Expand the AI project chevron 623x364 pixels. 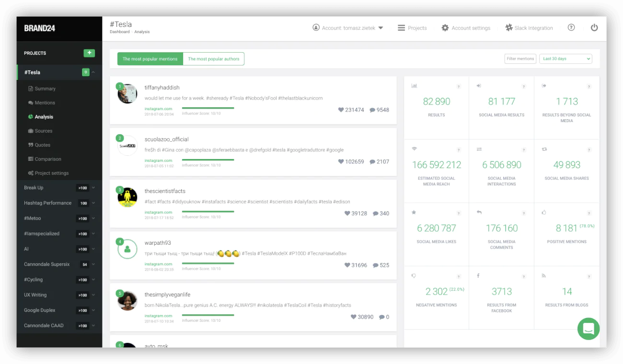(x=93, y=249)
